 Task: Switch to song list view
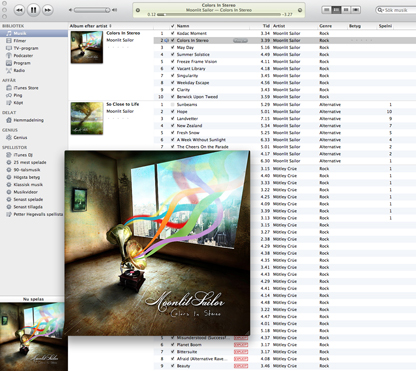(x=326, y=10)
